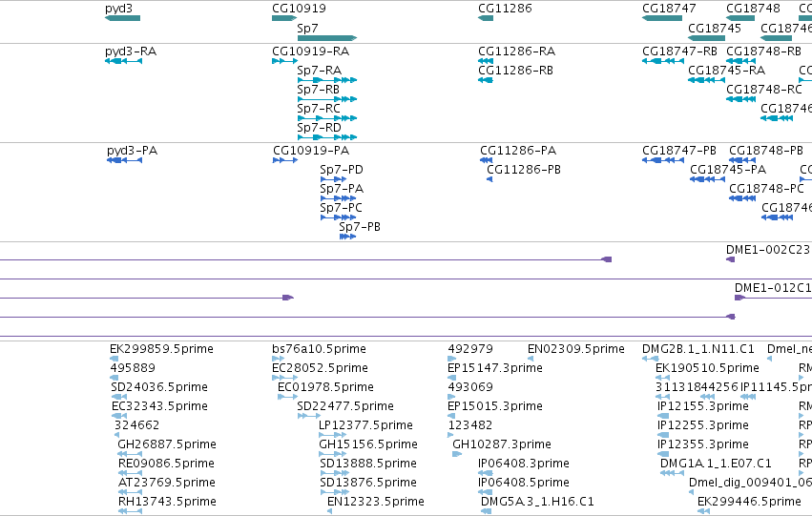Select the CG18745-RA transcript
The width and height of the screenshot is (812, 516).
pos(706,80)
